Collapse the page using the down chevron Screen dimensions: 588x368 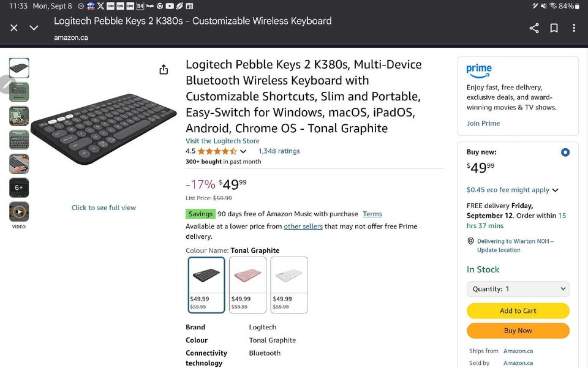click(x=34, y=28)
